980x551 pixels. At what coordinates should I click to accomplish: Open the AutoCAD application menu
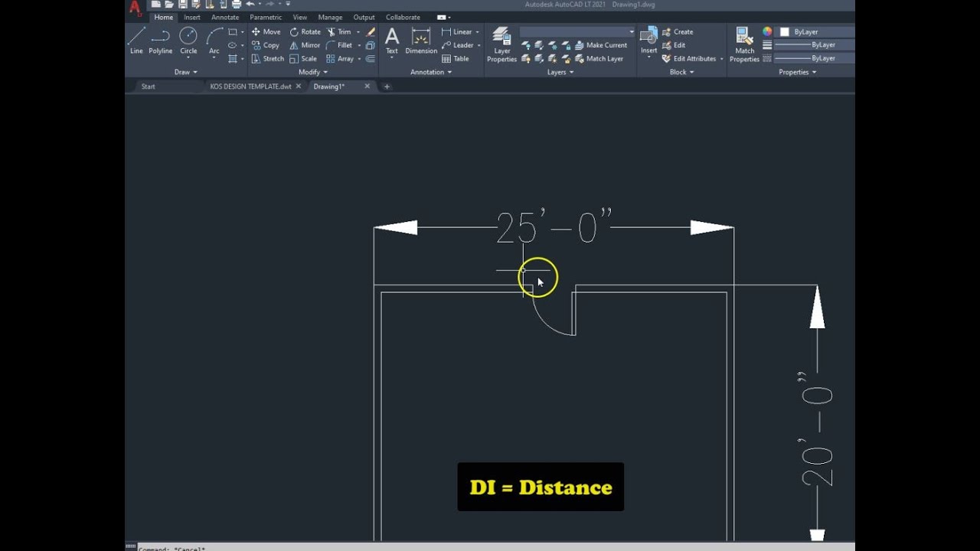click(136, 8)
